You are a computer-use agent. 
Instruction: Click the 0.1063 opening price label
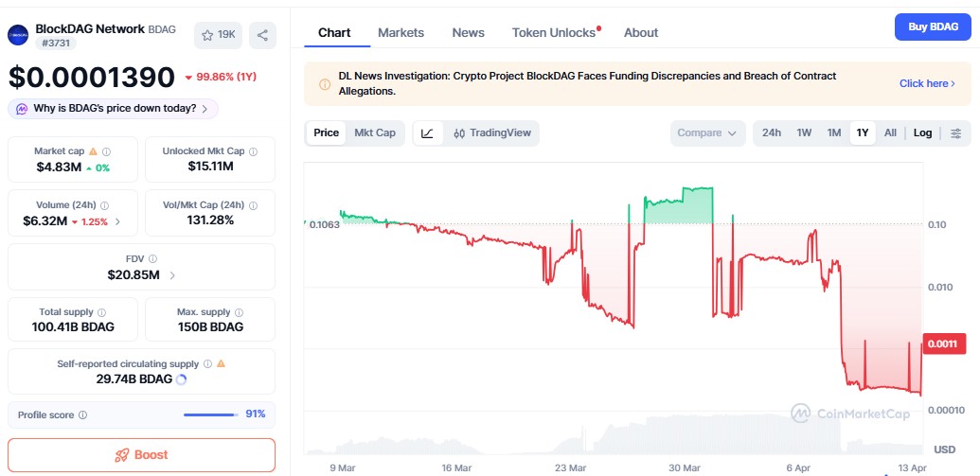[323, 225]
